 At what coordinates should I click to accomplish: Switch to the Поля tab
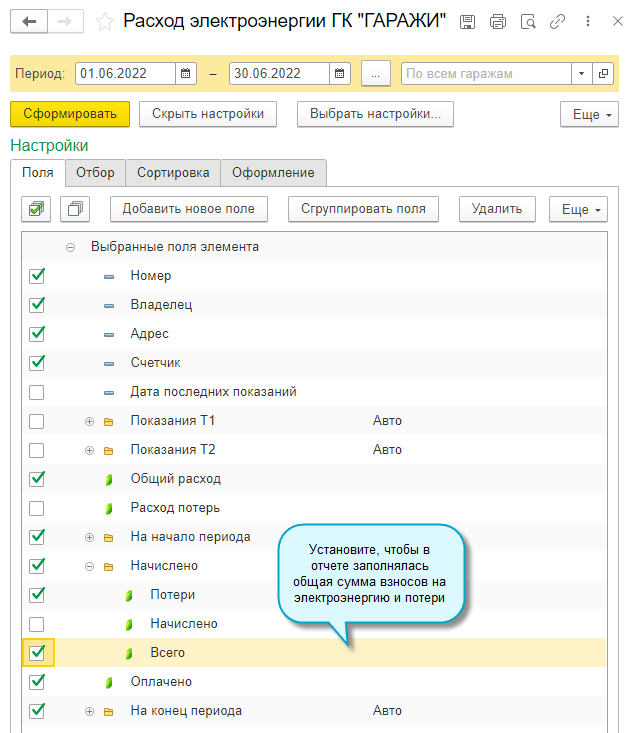tap(38, 172)
